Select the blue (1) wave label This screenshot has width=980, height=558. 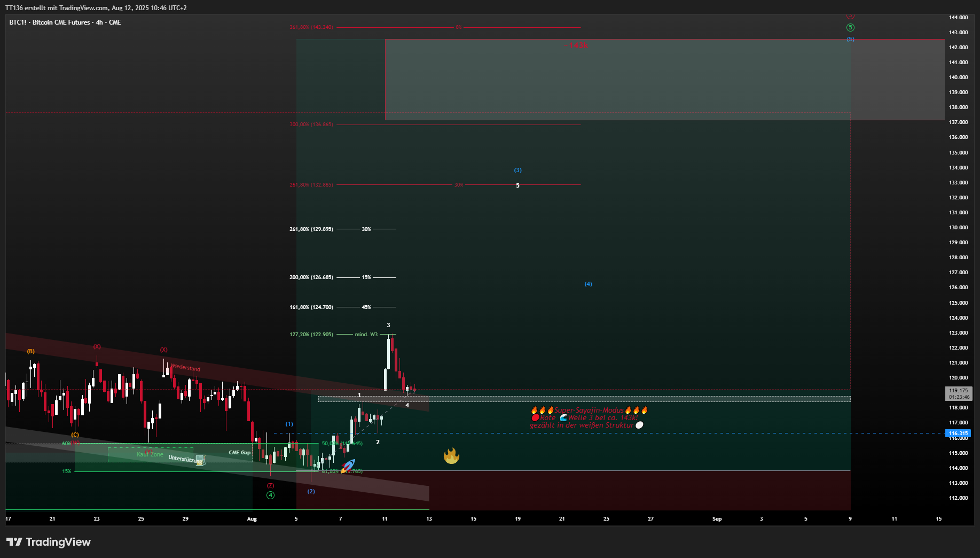pos(289,424)
